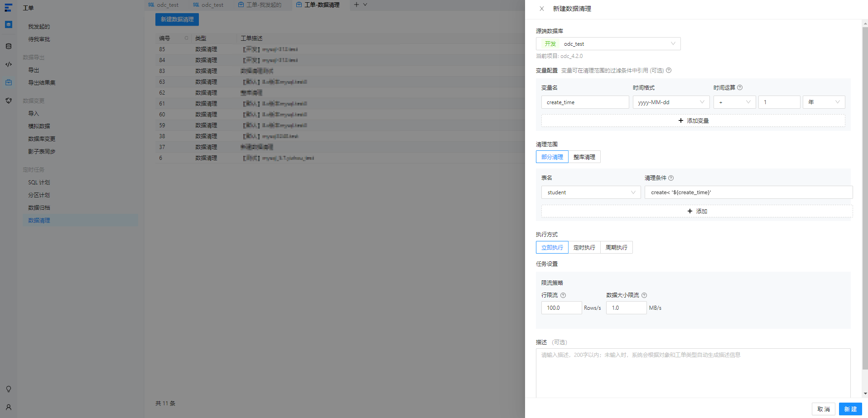Open the student table name dropdown
The image size is (868, 418).
591,192
